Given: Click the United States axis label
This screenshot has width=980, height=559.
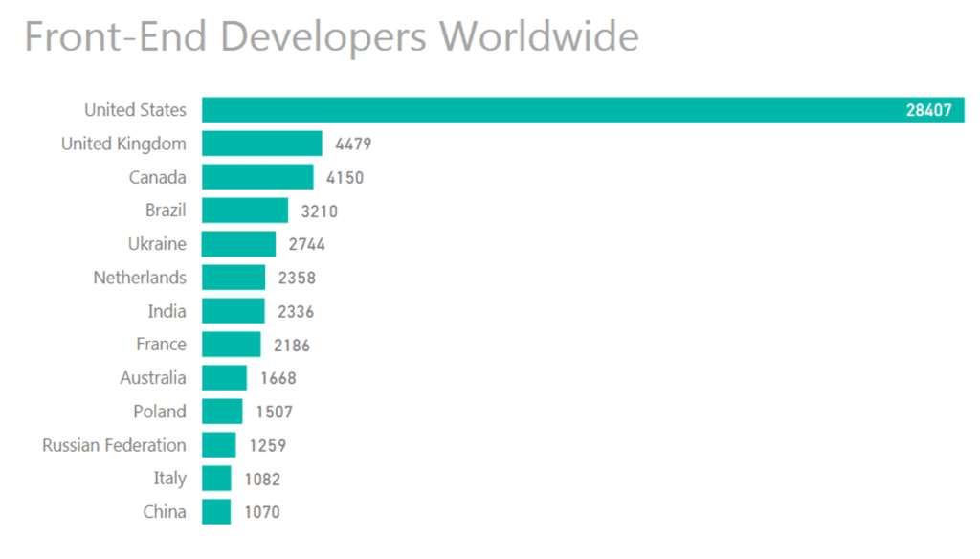Looking at the screenshot, I should tap(135, 109).
